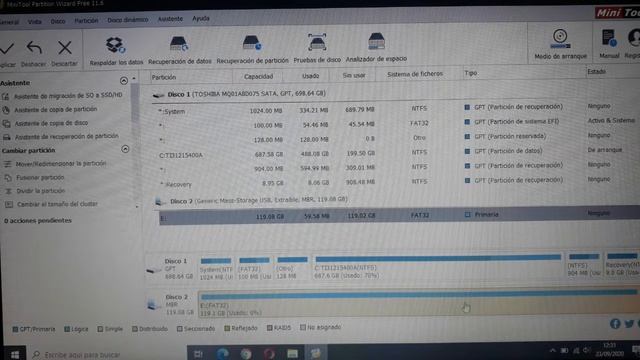Select the 100.00 MB FAT32 partition row
The width and height of the screenshot is (640, 360).
point(396,124)
